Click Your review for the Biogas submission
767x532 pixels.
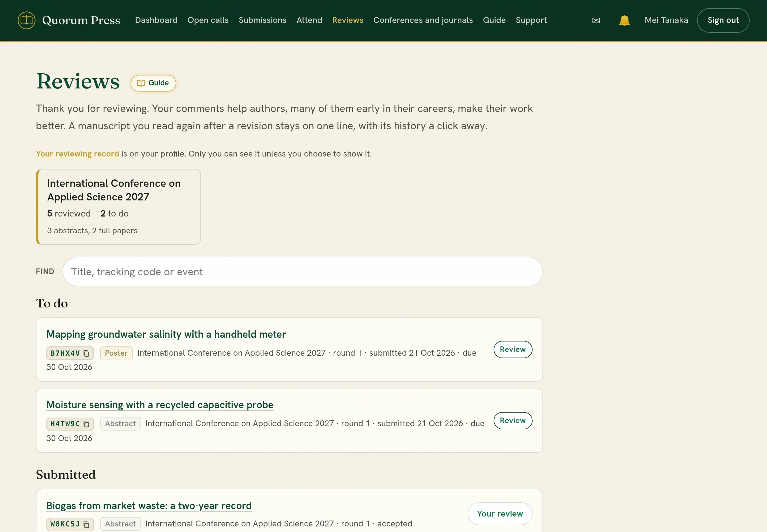(500, 514)
